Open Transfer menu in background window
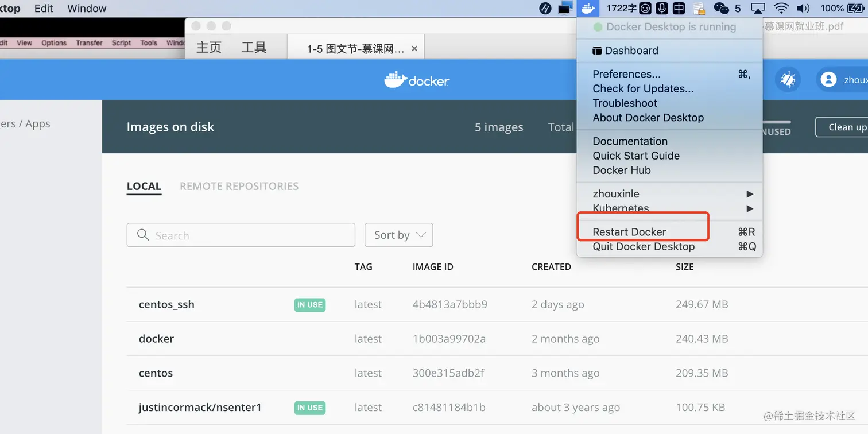The height and width of the screenshot is (434, 868). coord(90,43)
